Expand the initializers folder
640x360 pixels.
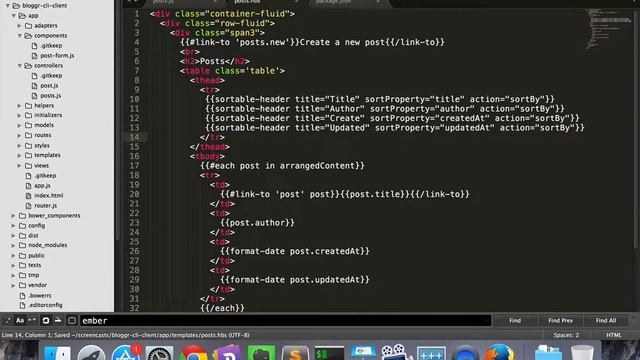19,116
